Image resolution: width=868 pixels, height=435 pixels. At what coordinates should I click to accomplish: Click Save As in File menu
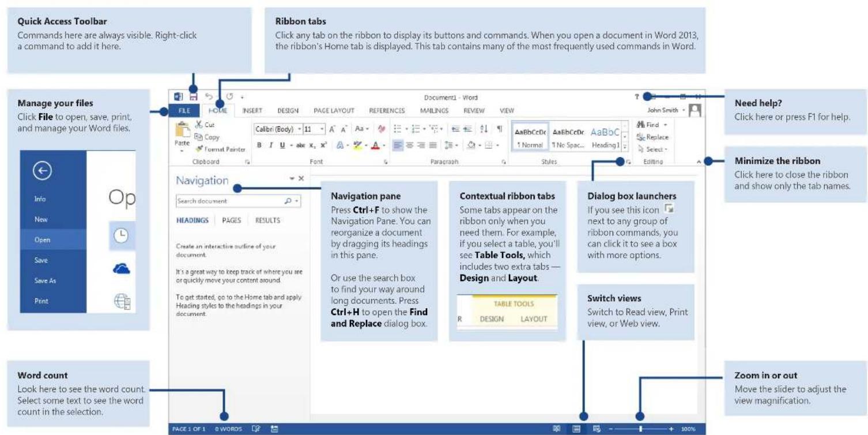click(45, 281)
